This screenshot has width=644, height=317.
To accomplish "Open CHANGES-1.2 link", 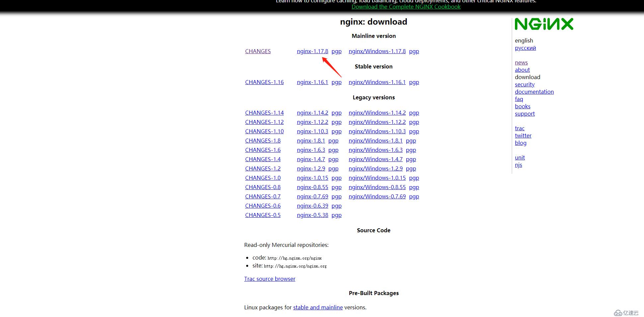I will pyautogui.click(x=263, y=168).
